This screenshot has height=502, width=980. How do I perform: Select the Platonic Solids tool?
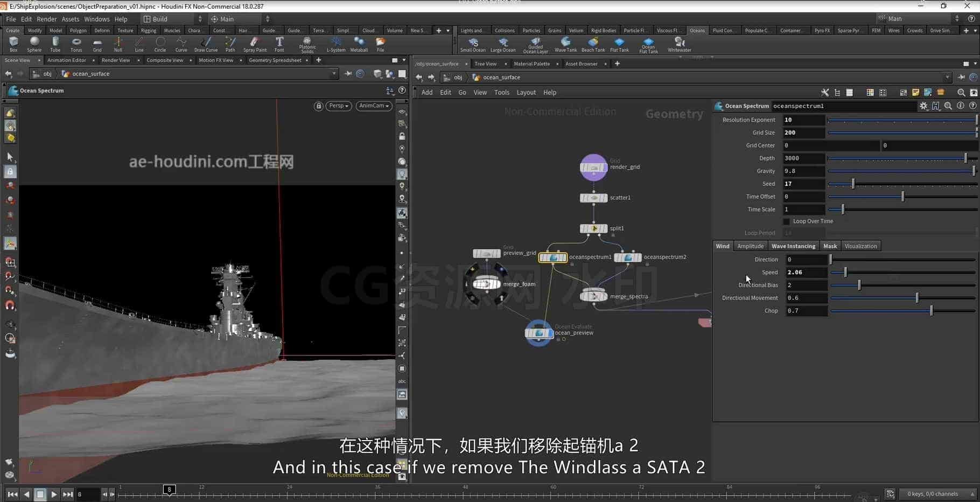tap(307, 45)
